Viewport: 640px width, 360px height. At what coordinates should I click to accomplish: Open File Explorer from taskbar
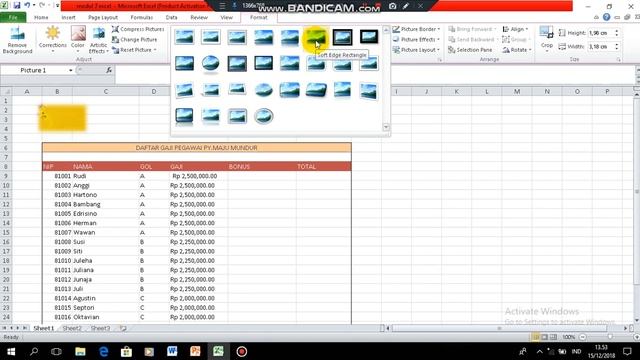[x=80, y=351]
